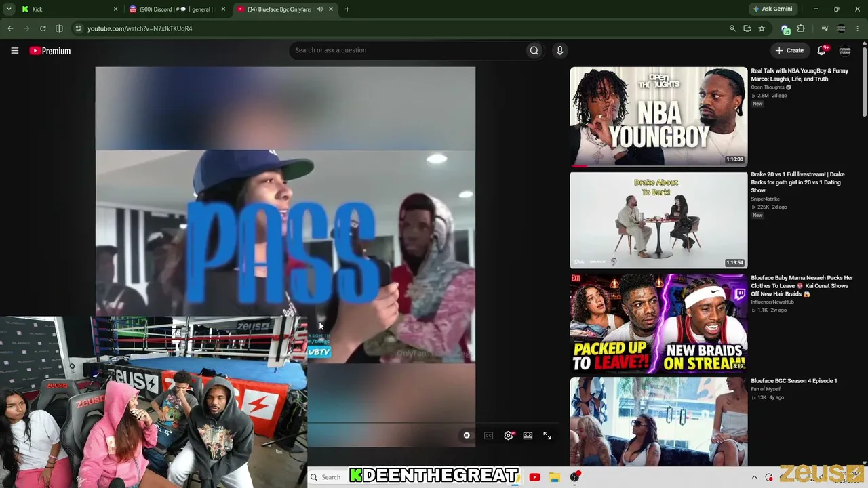Open the browser extensions puzzle icon
Image resolution: width=868 pixels, height=488 pixels.
(x=801, y=28)
